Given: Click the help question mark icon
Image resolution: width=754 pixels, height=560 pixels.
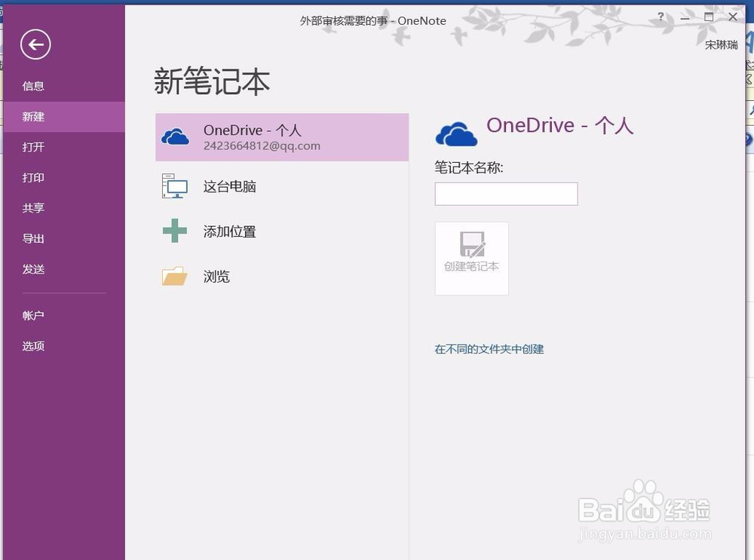Looking at the screenshot, I should click(x=661, y=17).
